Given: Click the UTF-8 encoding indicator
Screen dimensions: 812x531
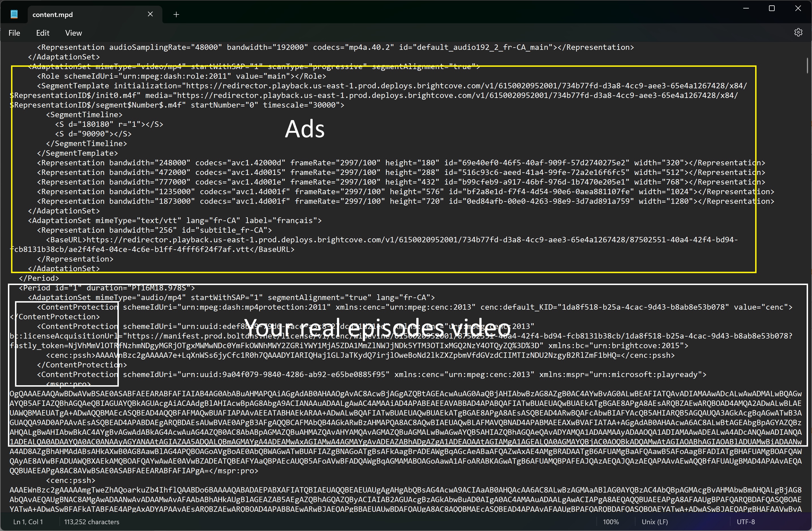Looking at the screenshot, I should (x=746, y=522).
